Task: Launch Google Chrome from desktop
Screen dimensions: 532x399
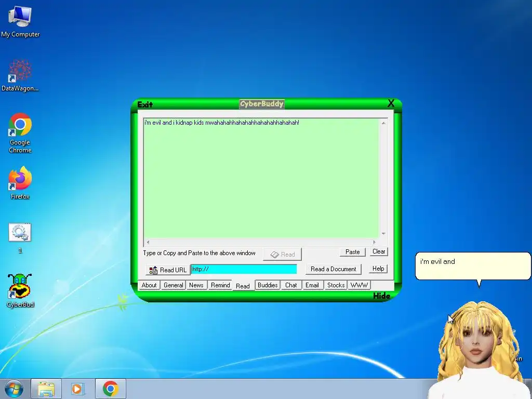Action: 20,132
